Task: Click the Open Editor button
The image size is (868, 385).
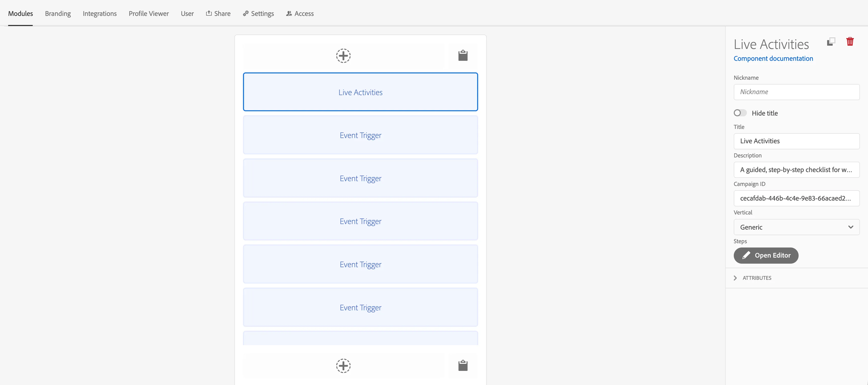Action: (x=766, y=255)
